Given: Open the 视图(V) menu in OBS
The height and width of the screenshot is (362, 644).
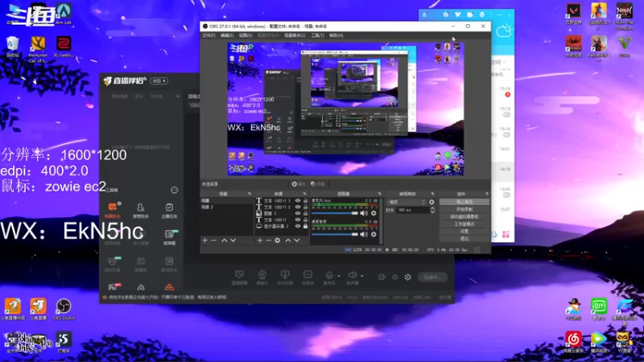Looking at the screenshot, I should pos(246,35).
